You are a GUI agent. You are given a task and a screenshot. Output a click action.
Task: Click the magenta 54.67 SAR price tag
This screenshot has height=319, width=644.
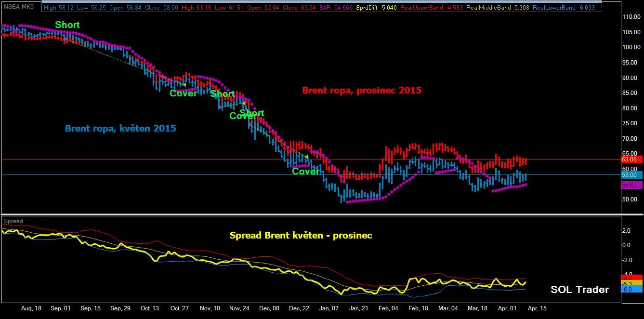click(631, 185)
